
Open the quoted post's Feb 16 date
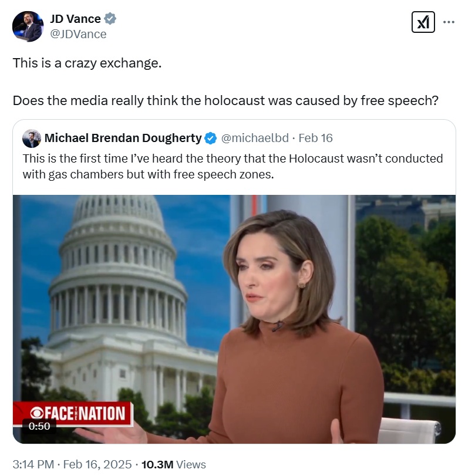[315, 138]
